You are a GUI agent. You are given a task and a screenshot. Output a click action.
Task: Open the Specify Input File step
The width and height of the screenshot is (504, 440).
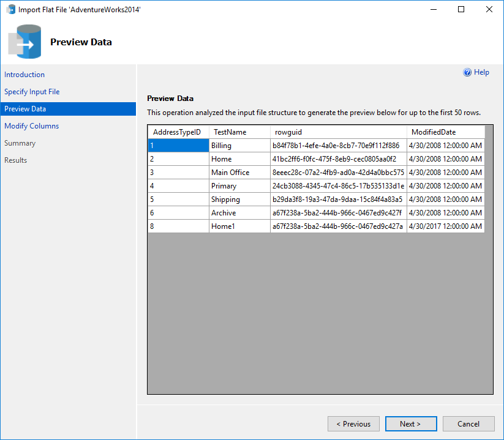(x=33, y=91)
